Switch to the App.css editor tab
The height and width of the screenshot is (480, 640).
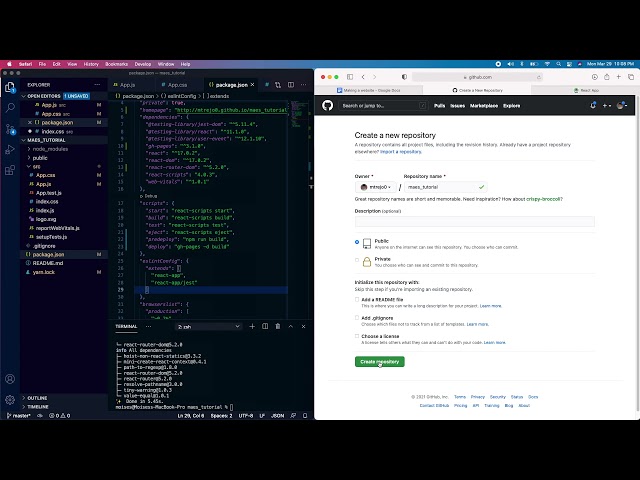(178, 85)
